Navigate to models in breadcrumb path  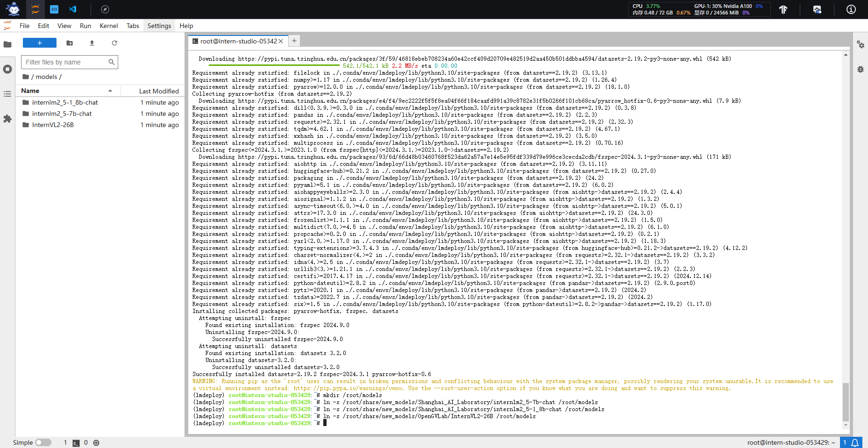[x=47, y=77]
